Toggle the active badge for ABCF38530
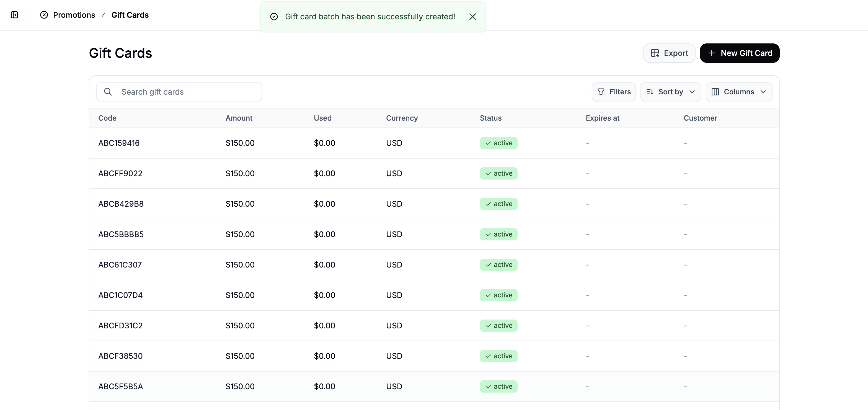Viewport: 868px width, 410px height. [498, 356]
